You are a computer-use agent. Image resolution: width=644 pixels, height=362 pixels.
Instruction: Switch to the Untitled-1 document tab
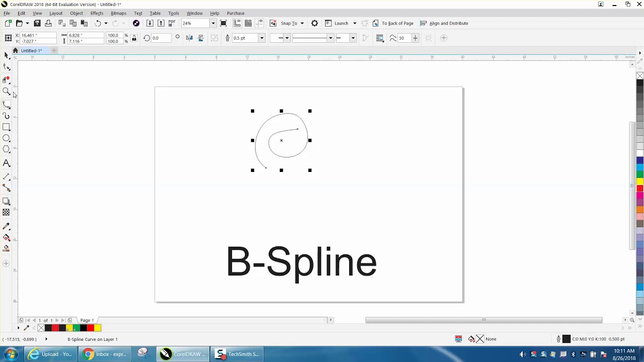coord(31,50)
